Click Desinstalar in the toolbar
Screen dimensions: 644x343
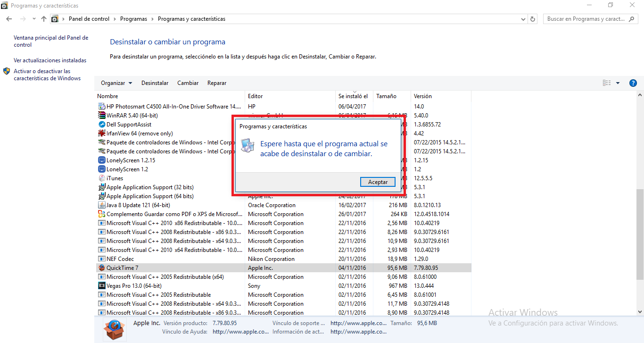click(x=155, y=83)
